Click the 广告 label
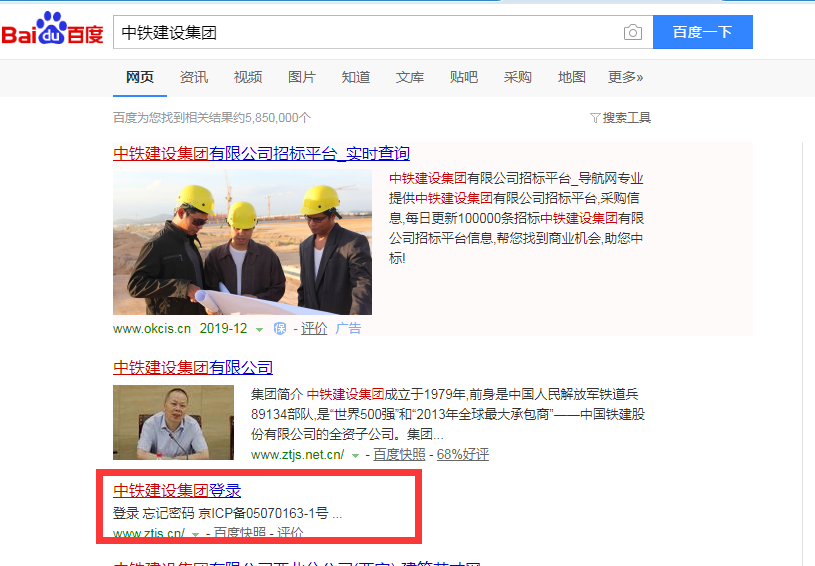Screen dimensions: 815x566 (x=348, y=328)
